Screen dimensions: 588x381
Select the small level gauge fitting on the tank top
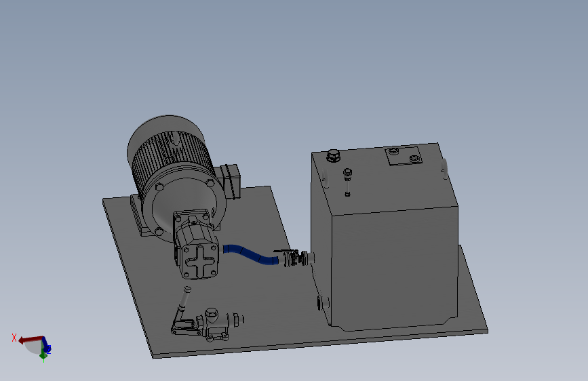(x=348, y=182)
